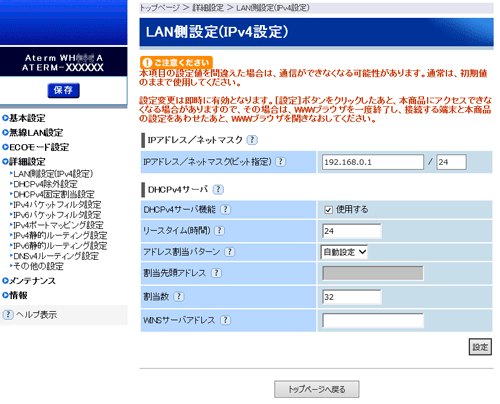Click the blue 保存 button

coord(63,90)
